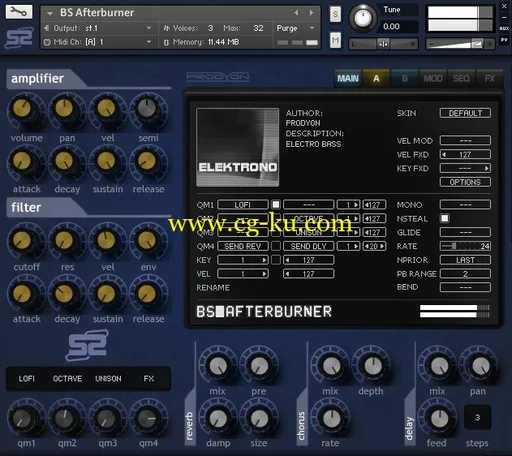Click the BS AFTERBURNER name field
Viewport: 512px width, 456px height.
(x=264, y=312)
